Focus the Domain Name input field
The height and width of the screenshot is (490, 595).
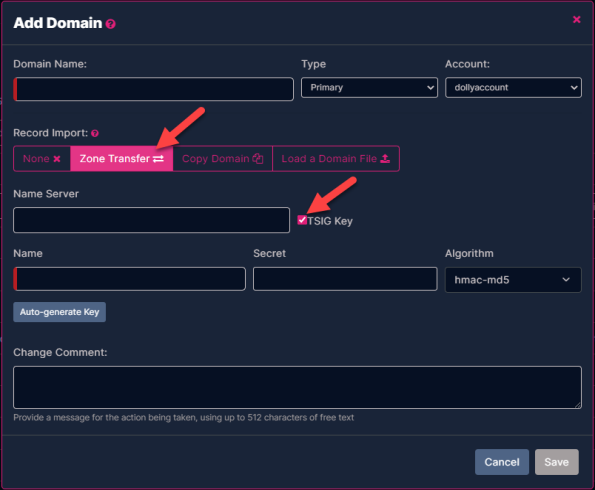153,89
